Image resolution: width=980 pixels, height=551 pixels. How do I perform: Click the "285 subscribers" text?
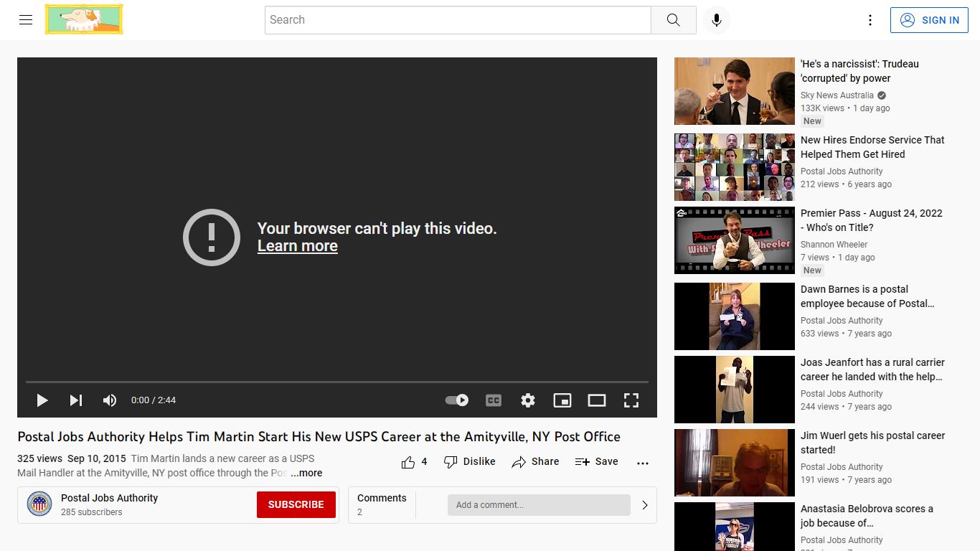pos(92,512)
